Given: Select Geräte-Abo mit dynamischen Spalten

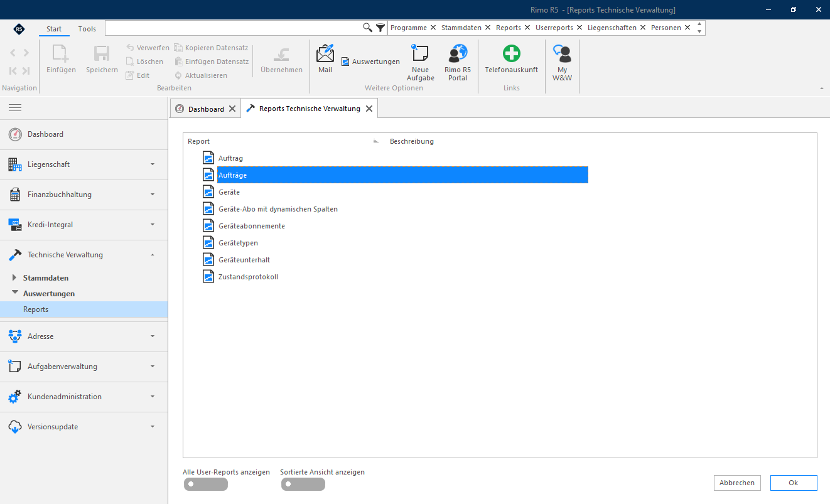Looking at the screenshot, I should pyautogui.click(x=278, y=209).
